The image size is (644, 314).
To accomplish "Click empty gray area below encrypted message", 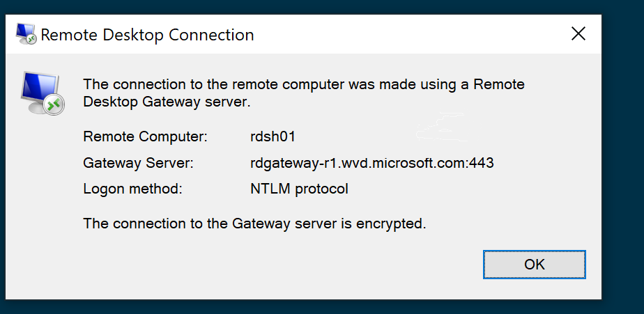I will [x=247, y=267].
